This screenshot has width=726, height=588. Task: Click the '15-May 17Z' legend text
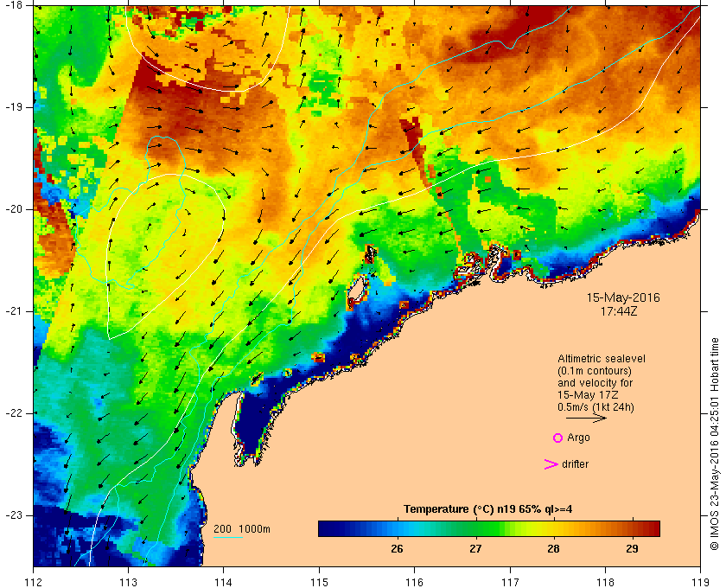588,395
